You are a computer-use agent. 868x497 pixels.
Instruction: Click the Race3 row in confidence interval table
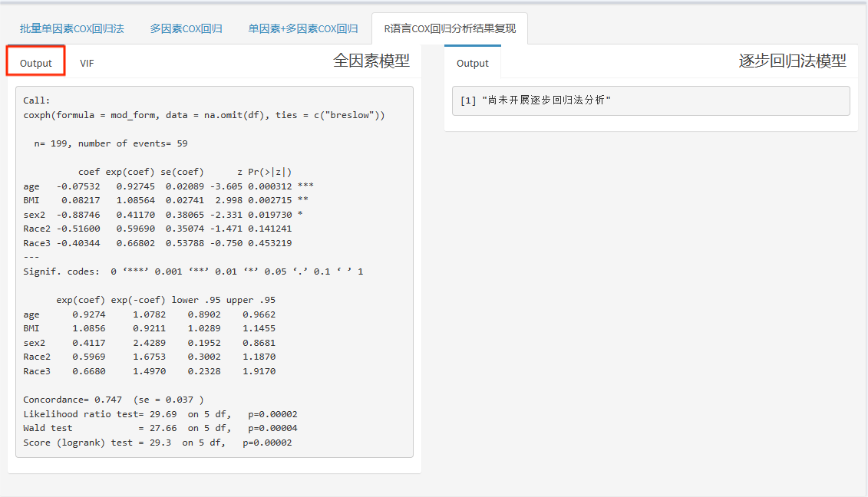click(x=149, y=371)
